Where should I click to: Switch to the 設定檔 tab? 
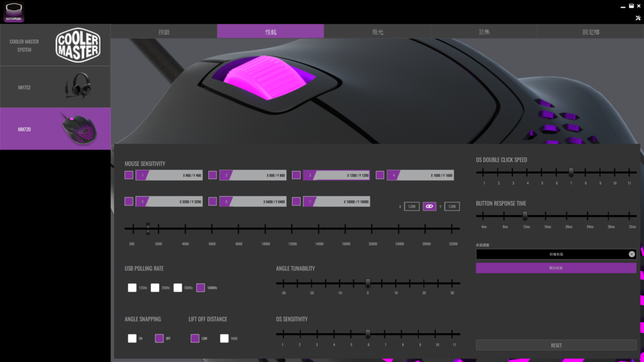point(591,31)
